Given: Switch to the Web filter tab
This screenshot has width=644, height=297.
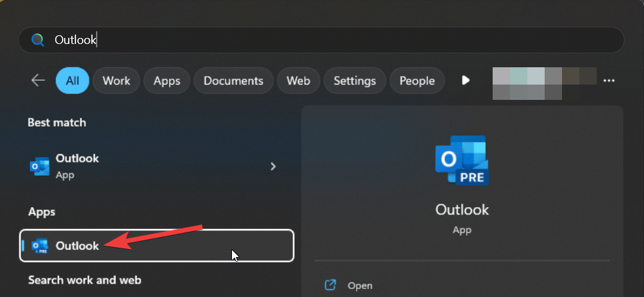Looking at the screenshot, I should [298, 81].
